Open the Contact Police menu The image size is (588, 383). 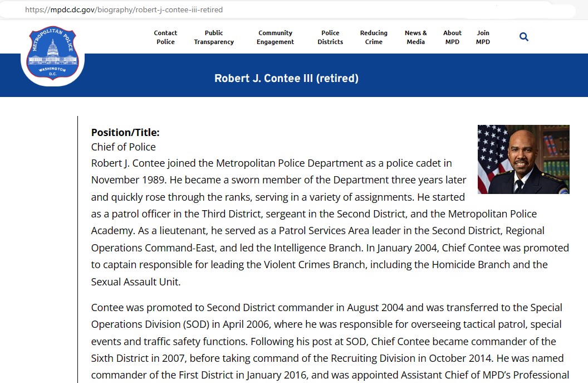click(165, 37)
